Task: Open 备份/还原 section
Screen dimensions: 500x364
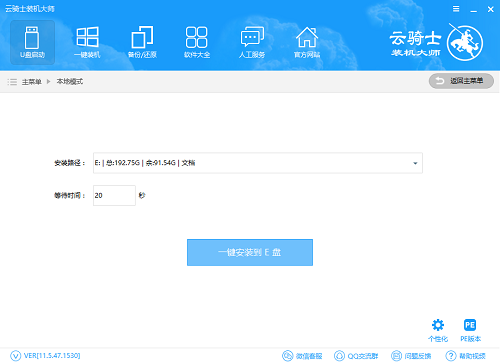Action: (142, 42)
